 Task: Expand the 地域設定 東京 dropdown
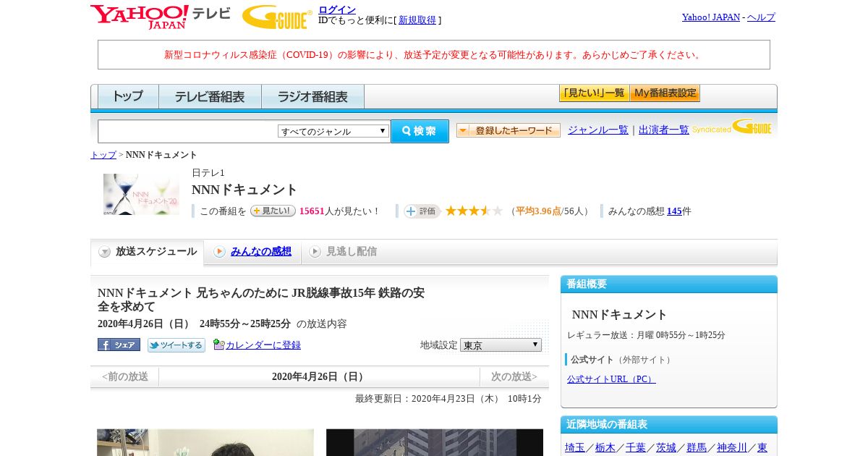(501, 345)
